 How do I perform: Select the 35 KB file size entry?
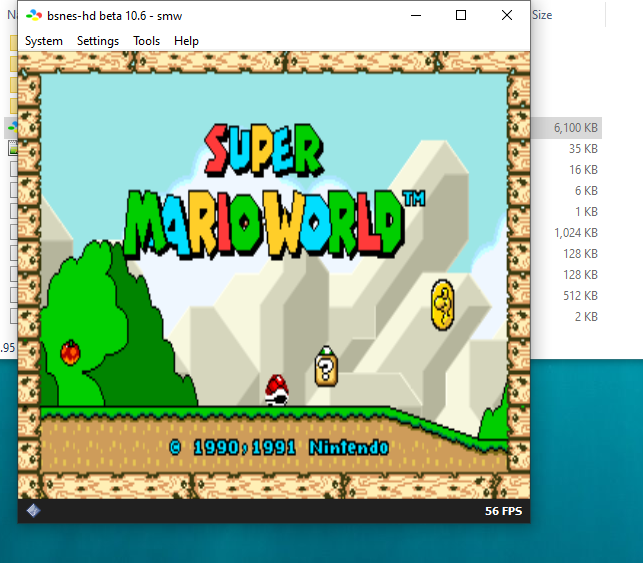(583, 148)
